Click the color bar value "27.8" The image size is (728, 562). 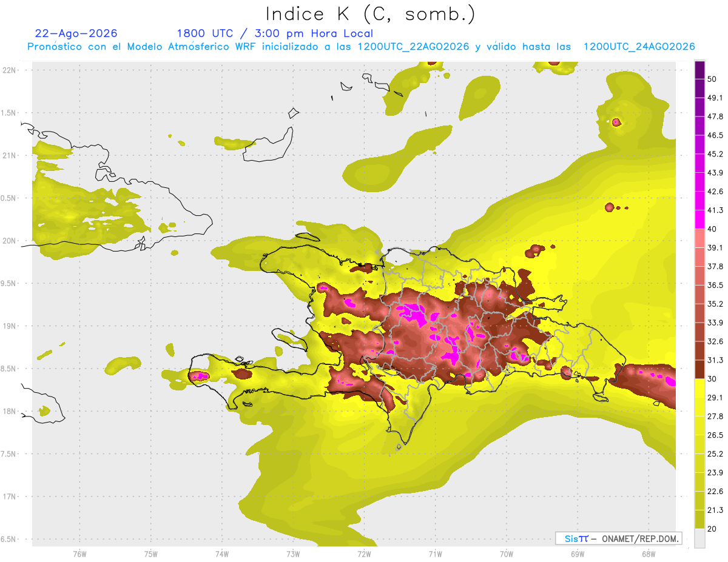715,416
